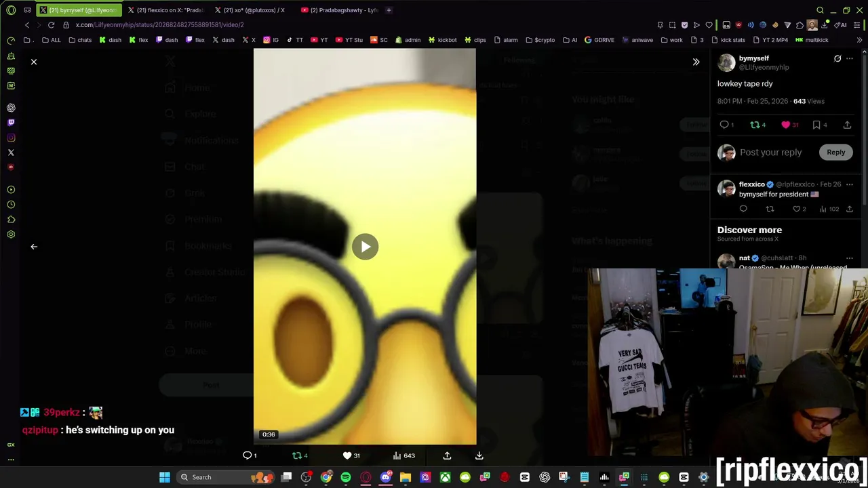Open the YT Stu bookmark

click(x=349, y=40)
